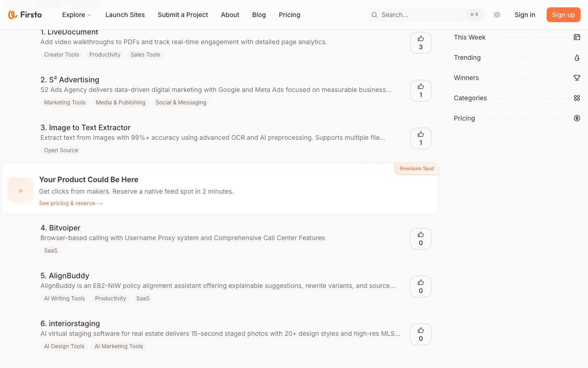
Task: Select the AI Design Tools tag
Action: pos(64,346)
